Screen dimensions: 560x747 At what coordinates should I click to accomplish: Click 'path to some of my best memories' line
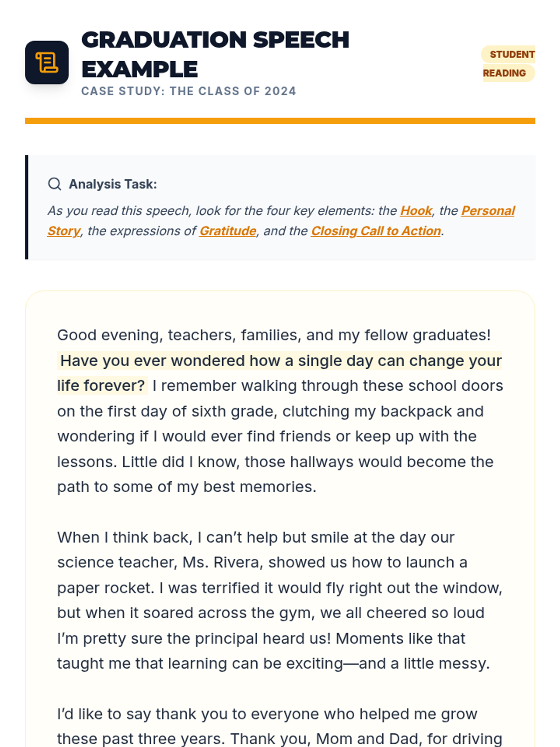(187, 487)
